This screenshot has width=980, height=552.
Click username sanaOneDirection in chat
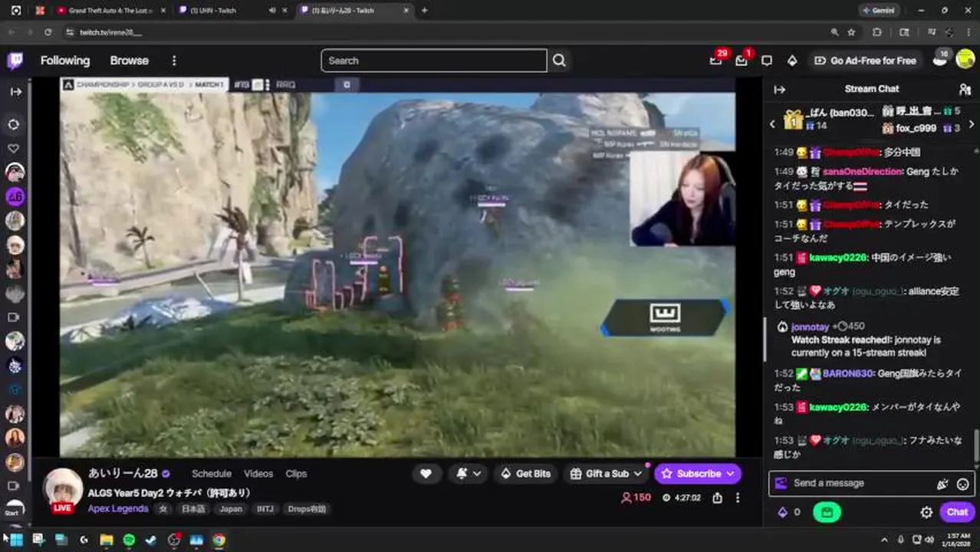(x=863, y=172)
